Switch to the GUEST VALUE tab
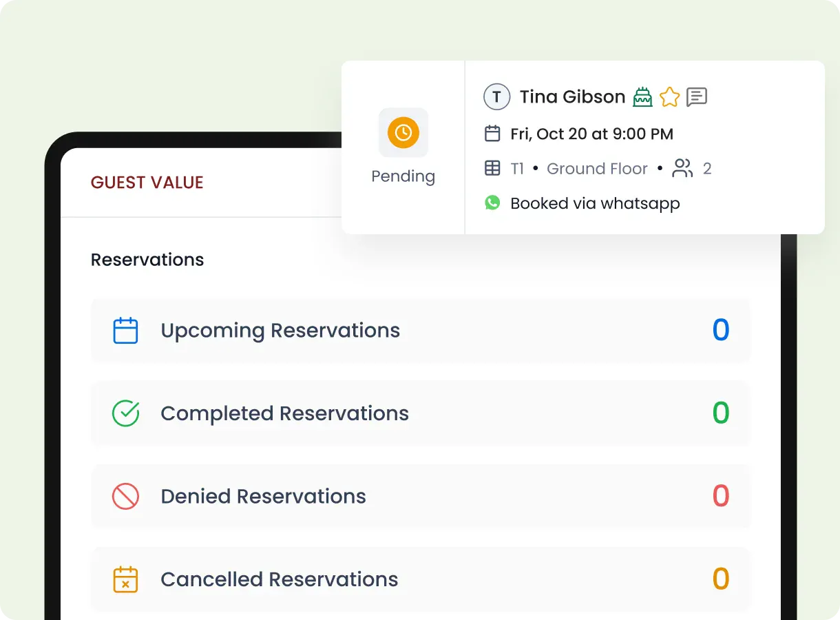 [x=147, y=183]
